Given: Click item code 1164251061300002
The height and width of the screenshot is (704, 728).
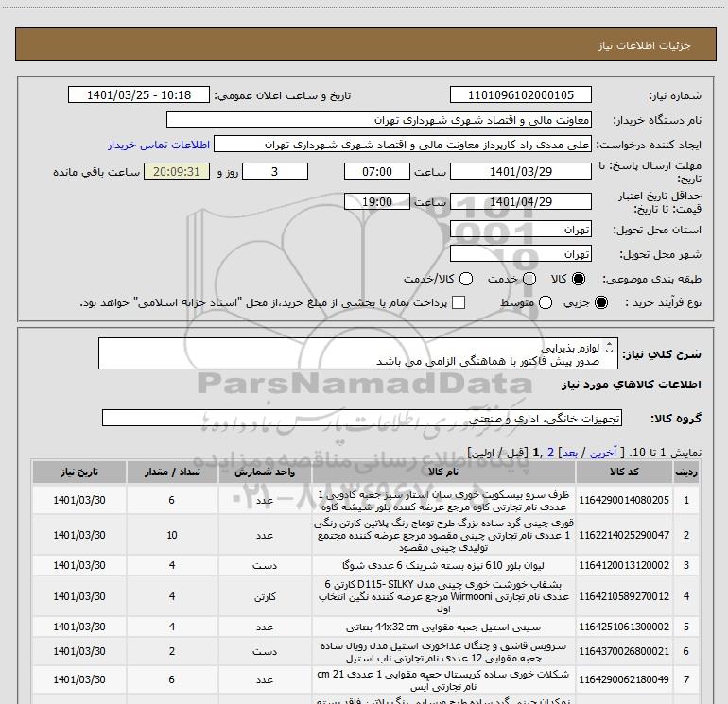Looking at the screenshot, I should (624, 627).
